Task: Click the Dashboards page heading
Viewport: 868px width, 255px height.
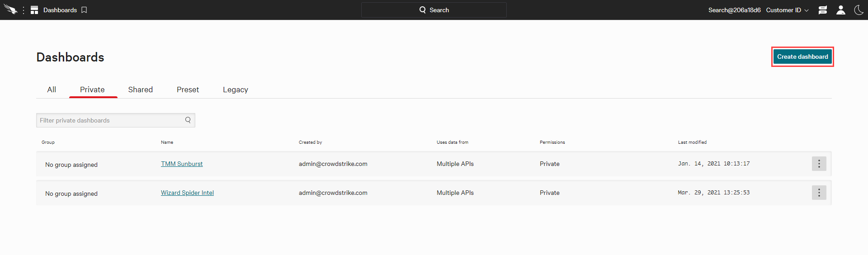Action: pos(70,57)
